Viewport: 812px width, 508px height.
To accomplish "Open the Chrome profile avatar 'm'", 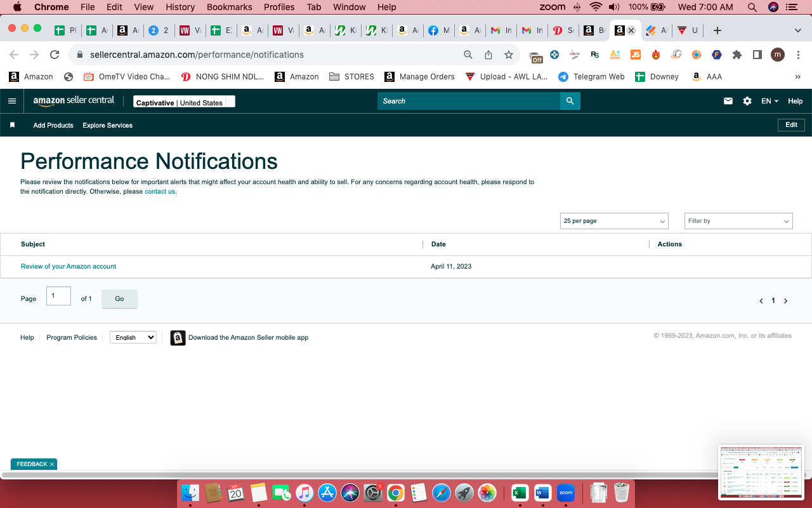I will pyautogui.click(x=778, y=55).
